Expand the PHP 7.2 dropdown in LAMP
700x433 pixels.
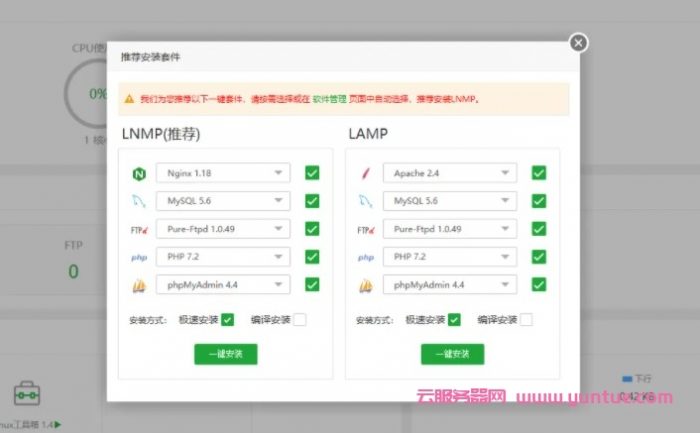(x=450, y=257)
